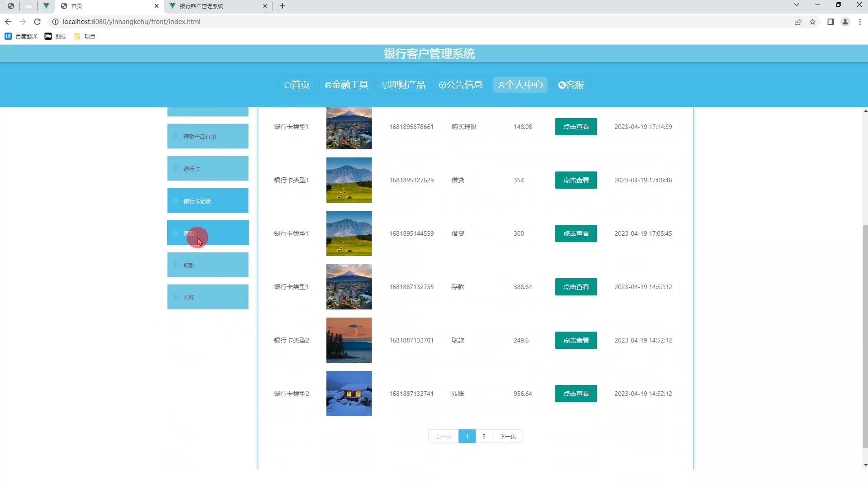Expand the tab search chevron
The height and width of the screenshot is (485, 868).
[797, 5]
